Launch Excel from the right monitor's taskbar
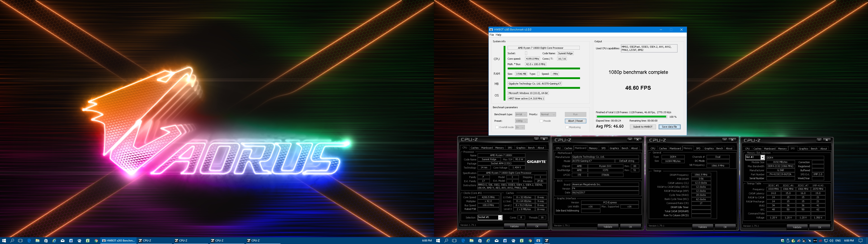The image size is (868, 244). tap(522, 241)
